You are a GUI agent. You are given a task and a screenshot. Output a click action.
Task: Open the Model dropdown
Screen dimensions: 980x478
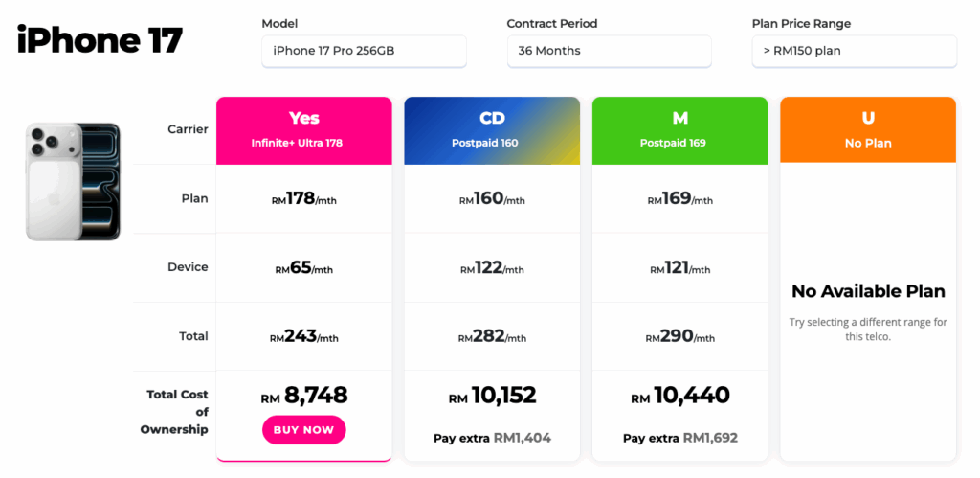[364, 51]
